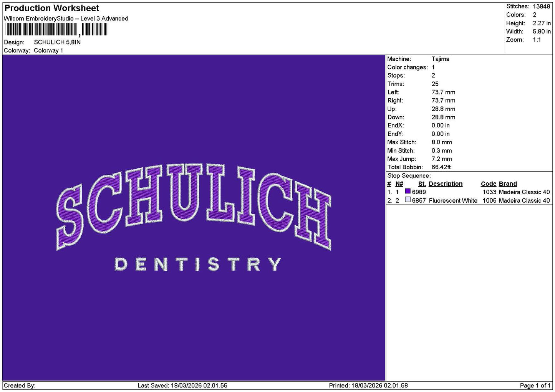Click the purple 6989 thread color swatch
Image resolution: width=555 pixels, height=392 pixels.
point(408,191)
